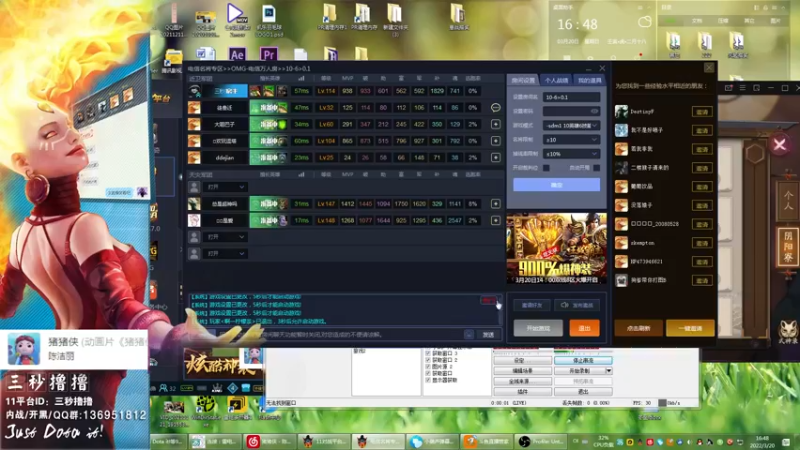Screen dimensions: 800x450
Task: Click the one-key invite all button
Action: click(x=690, y=328)
